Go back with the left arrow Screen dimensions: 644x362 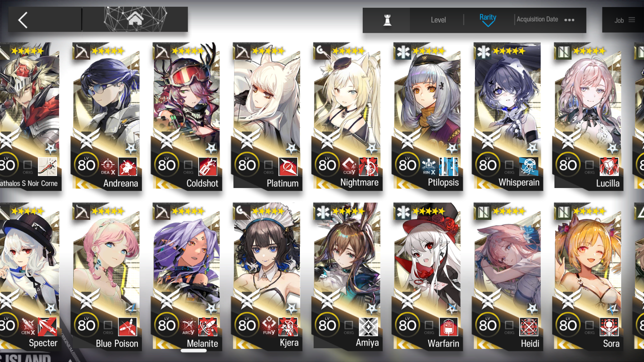(23, 20)
